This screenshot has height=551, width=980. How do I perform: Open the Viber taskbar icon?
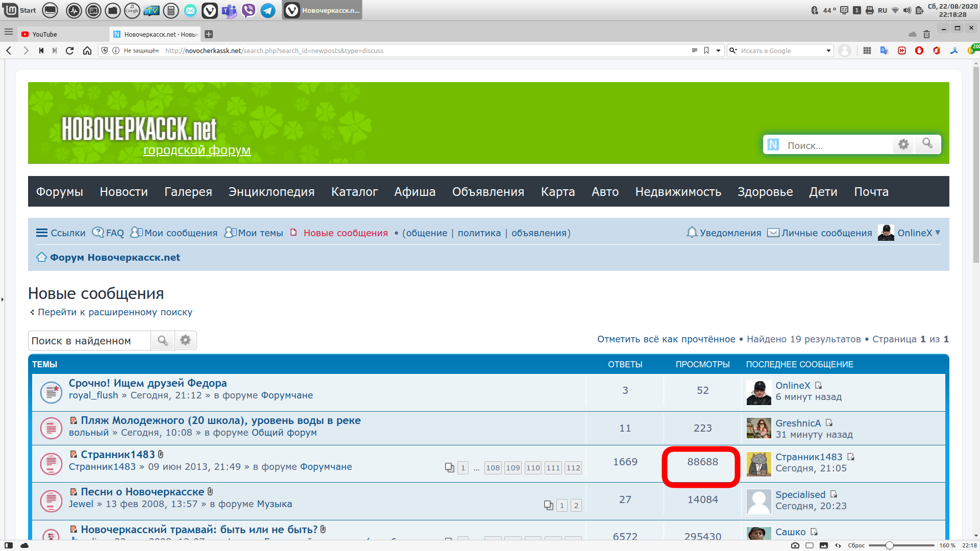[x=249, y=10]
